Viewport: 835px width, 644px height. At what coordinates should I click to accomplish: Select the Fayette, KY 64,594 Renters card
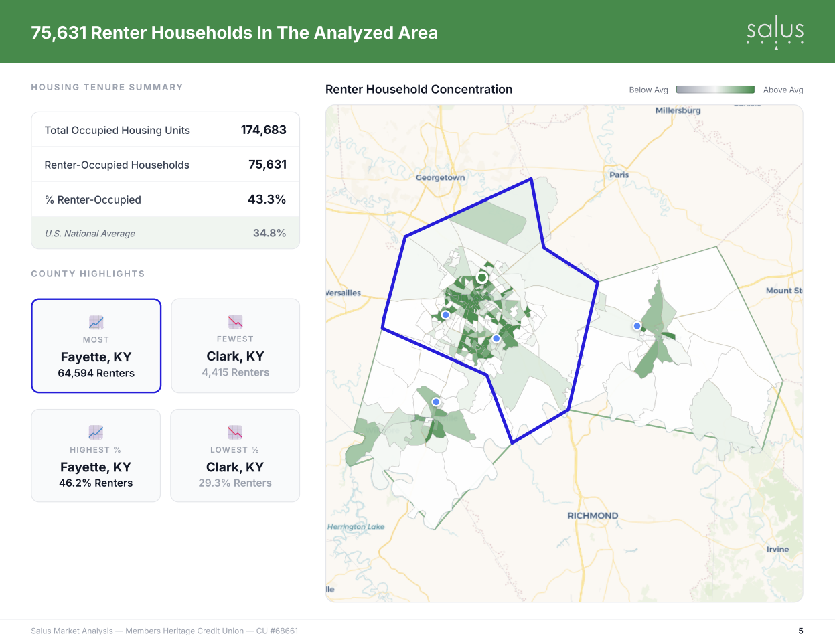point(96,345)
